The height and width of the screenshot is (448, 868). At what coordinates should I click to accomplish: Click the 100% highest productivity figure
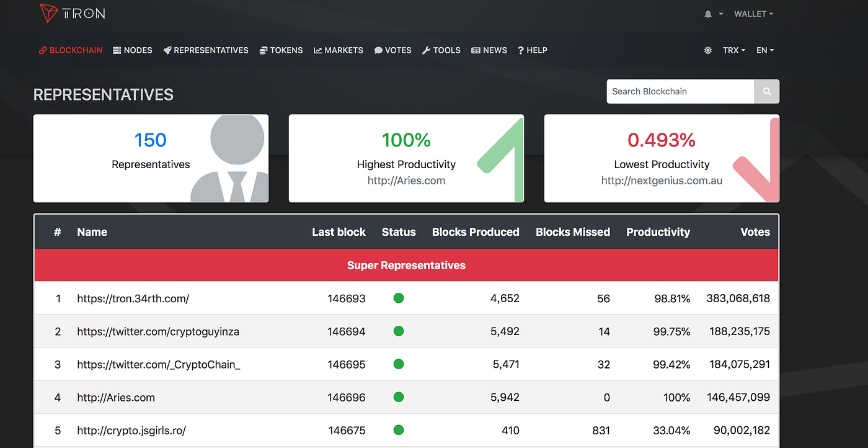point(406,140)
